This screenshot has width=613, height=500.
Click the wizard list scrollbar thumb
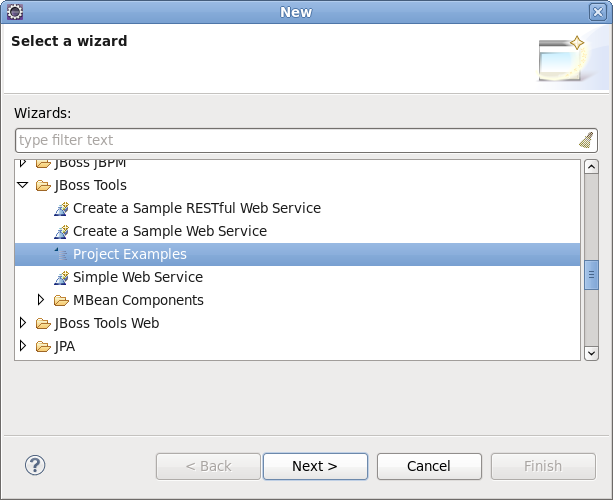(x=591, y=275)
